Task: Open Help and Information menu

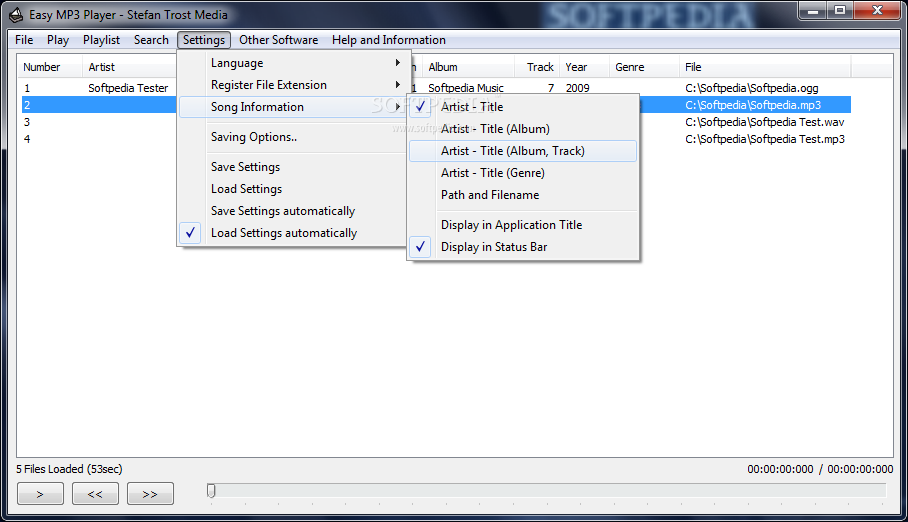Action: [x=389, y=40]
